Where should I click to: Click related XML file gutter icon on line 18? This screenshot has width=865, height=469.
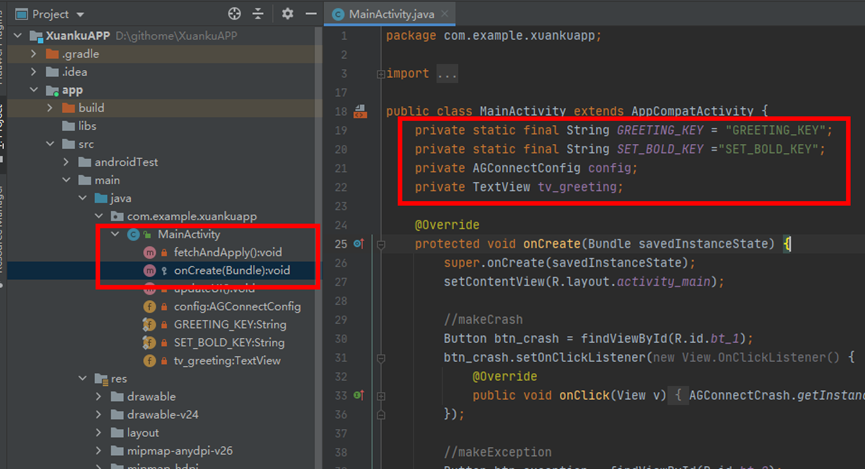[x=357, y=110]
